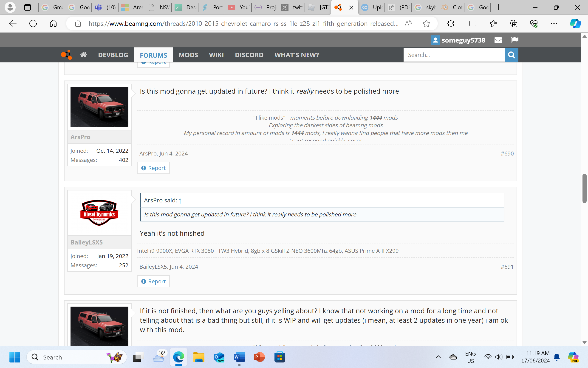Switch to the YouTube browser tab
The height and width of the screenshot is (368, 588).
pos(238,7)
